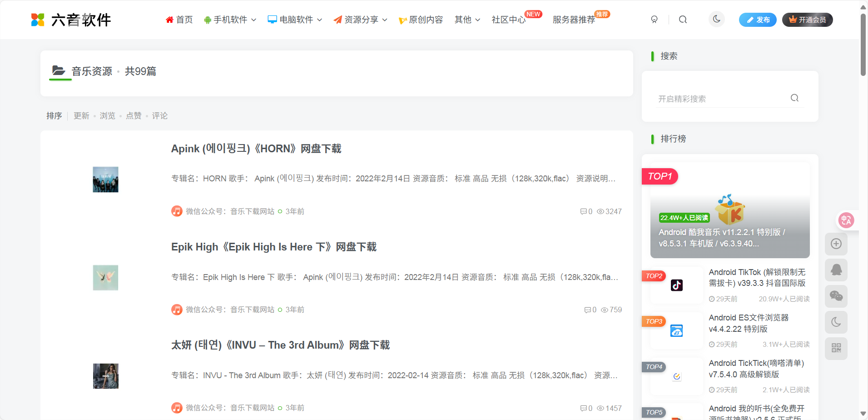Open the 社区中心 menu item

point(509,20)
